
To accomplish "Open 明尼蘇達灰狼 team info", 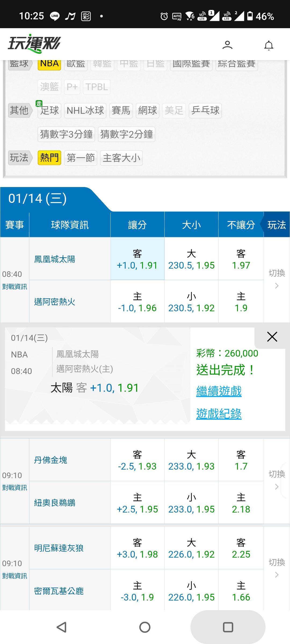I will tap(59, 548).
